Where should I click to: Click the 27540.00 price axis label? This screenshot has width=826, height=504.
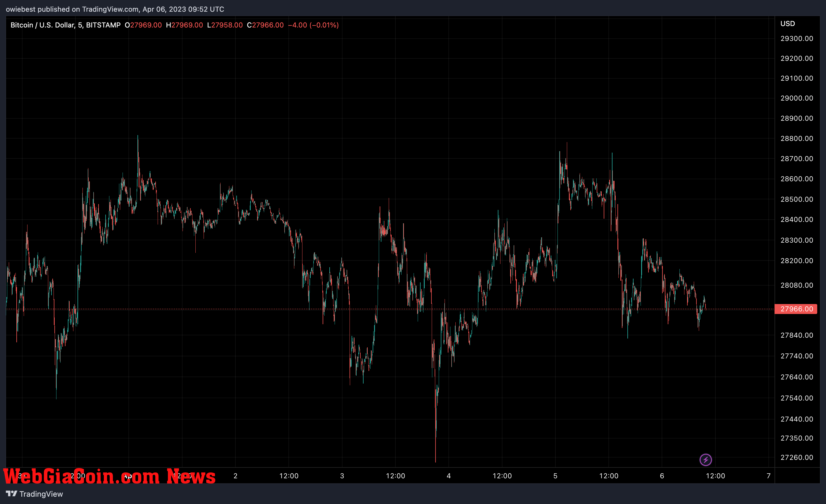(x=797, y=398)
